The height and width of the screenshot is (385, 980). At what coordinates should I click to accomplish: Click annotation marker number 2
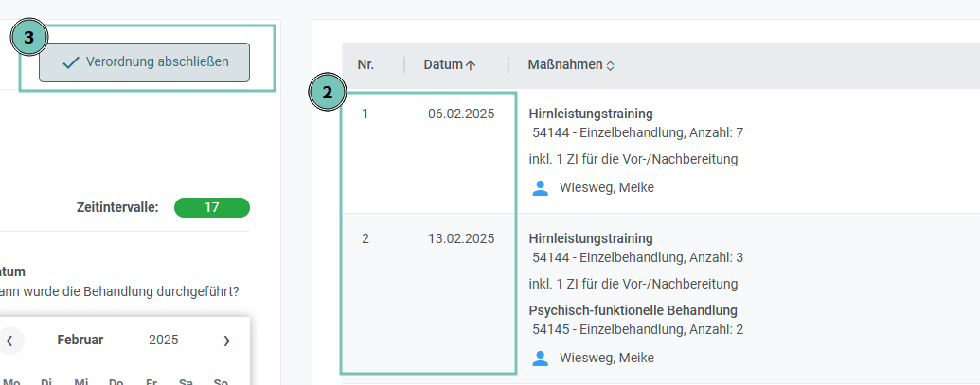[x=327, y=93]
